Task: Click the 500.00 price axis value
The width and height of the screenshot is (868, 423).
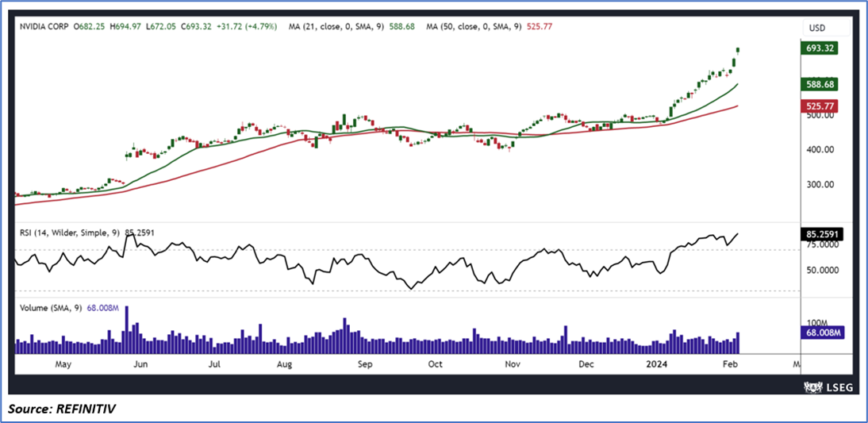Action: coord(819,115)
